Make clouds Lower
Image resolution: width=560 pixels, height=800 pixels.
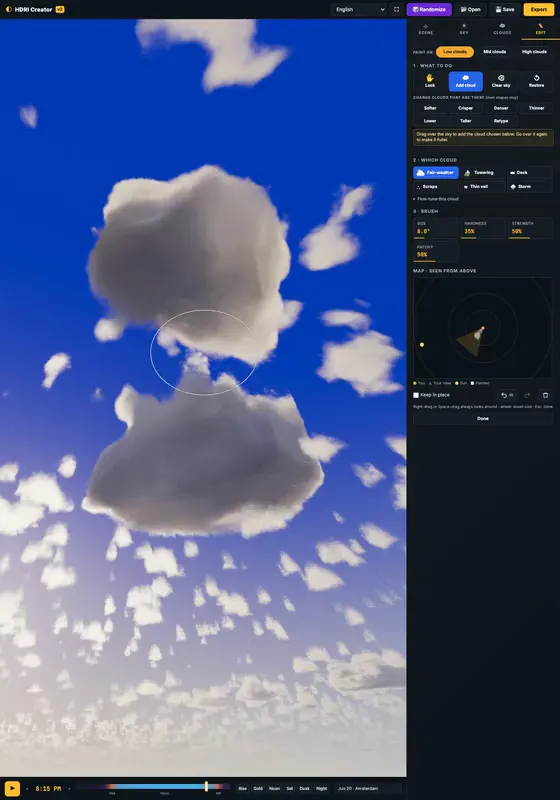430,121
